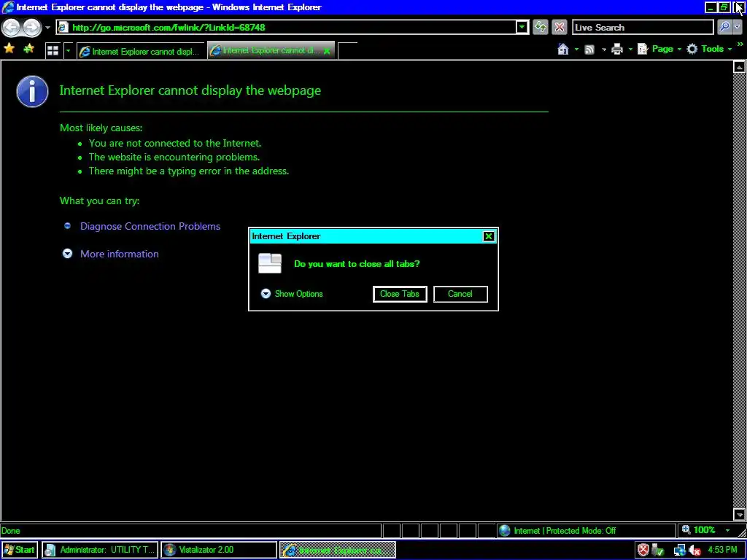Click the tabs icon in the dialog
The image size is (747, 560).
[x=270, y=264]
